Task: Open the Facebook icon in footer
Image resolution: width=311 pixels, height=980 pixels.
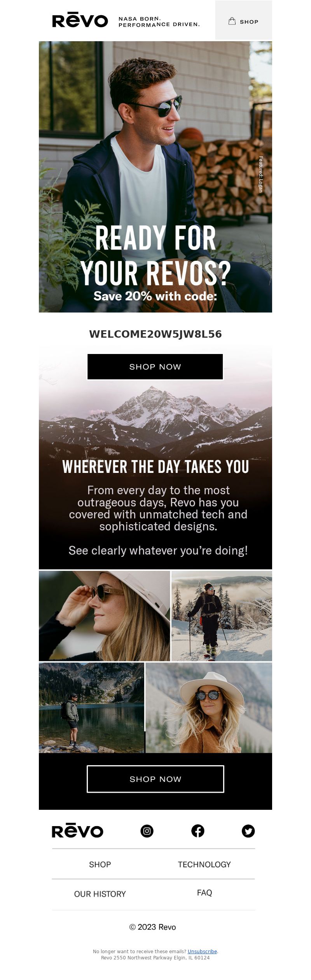Action: [198, 831]
